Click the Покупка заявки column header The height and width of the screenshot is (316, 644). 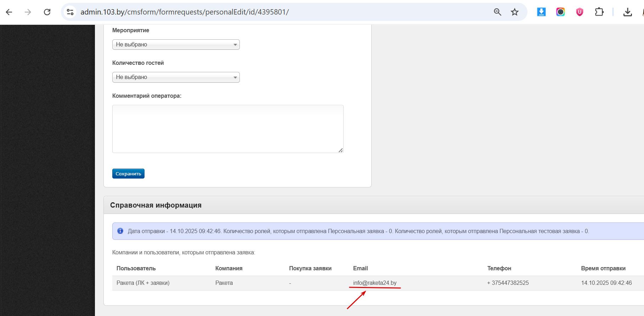pos(310,268)
